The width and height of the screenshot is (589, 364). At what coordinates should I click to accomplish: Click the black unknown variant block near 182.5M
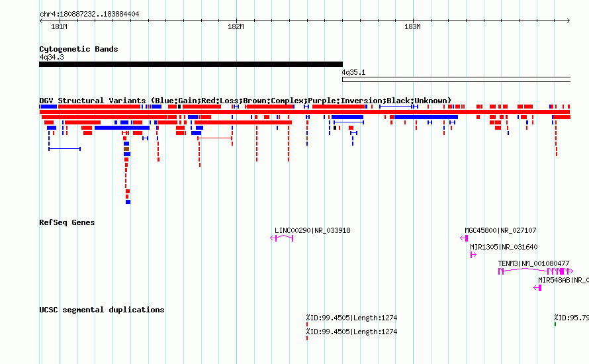(335, 128)
